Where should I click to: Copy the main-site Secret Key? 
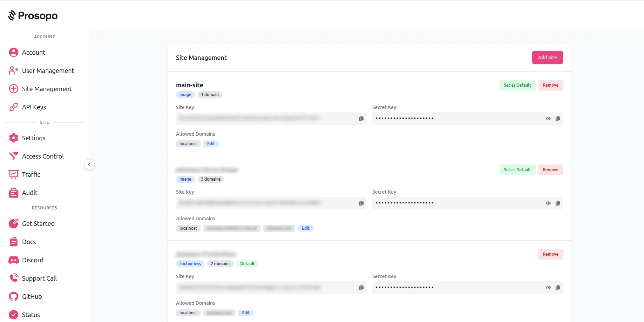pyautogui.click(x=558, y=119)
